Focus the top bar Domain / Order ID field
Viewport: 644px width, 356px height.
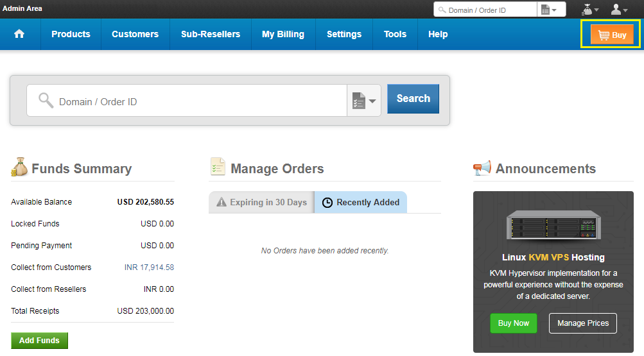[485, 10]
